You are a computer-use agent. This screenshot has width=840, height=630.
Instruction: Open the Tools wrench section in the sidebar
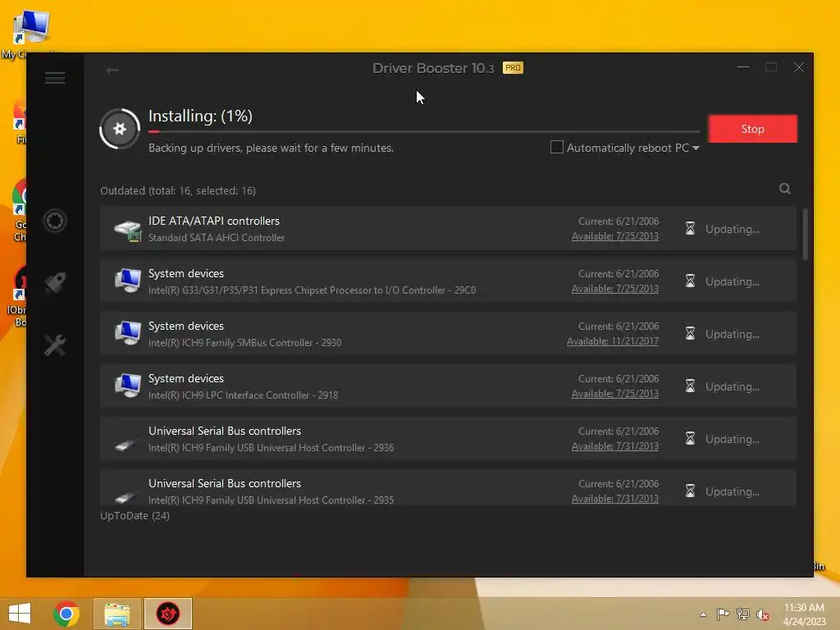coord(55,345)
